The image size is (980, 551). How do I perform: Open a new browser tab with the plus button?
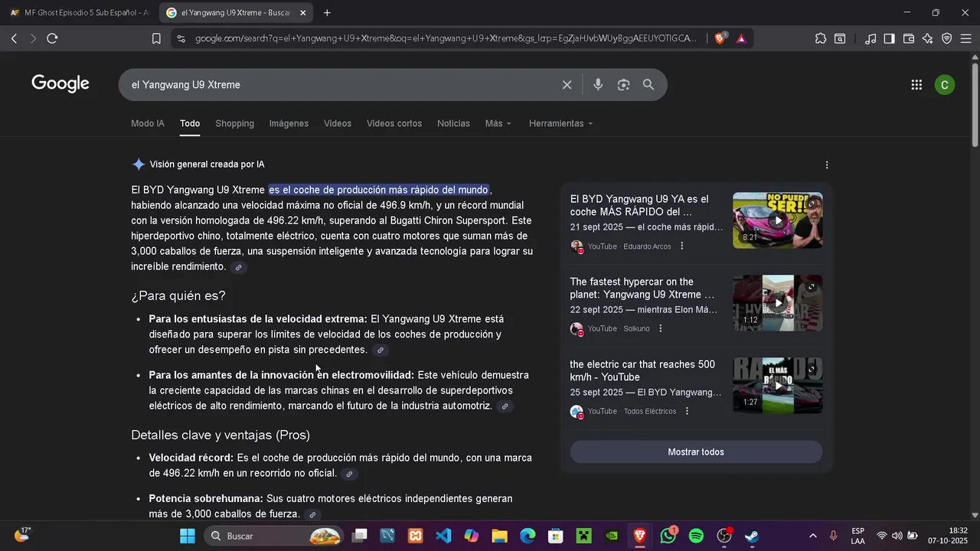pos(327,13)
